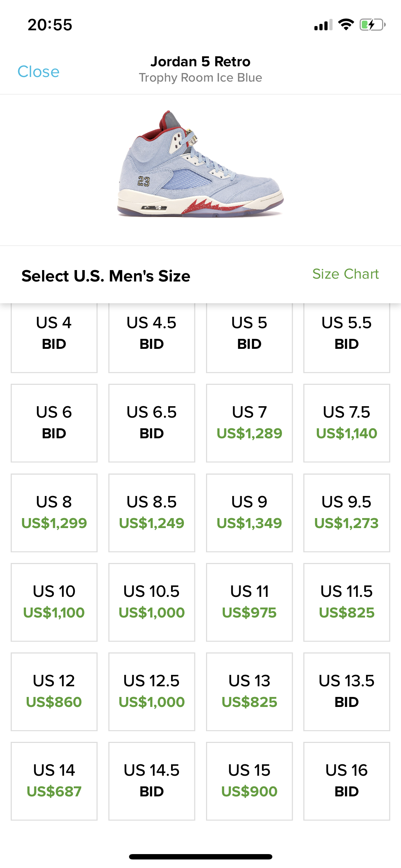Pick size US 8.5 for US$1,249

click(x=151, y=513)
